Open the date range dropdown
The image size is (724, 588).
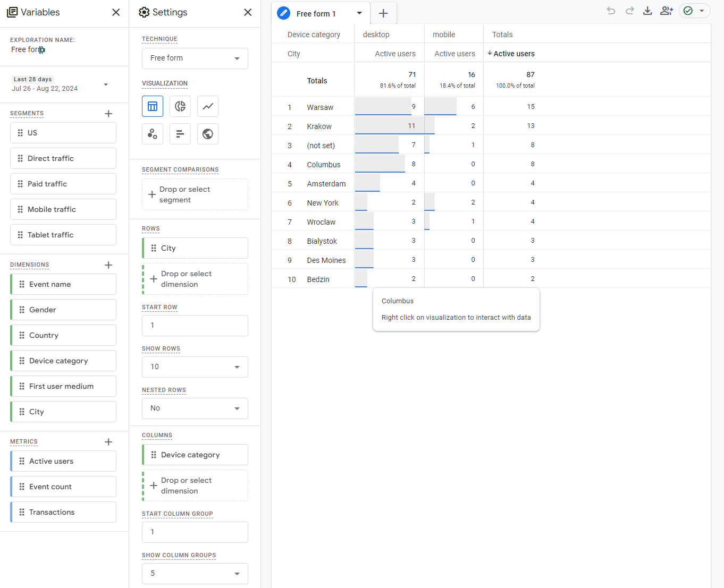coord(106,84)
